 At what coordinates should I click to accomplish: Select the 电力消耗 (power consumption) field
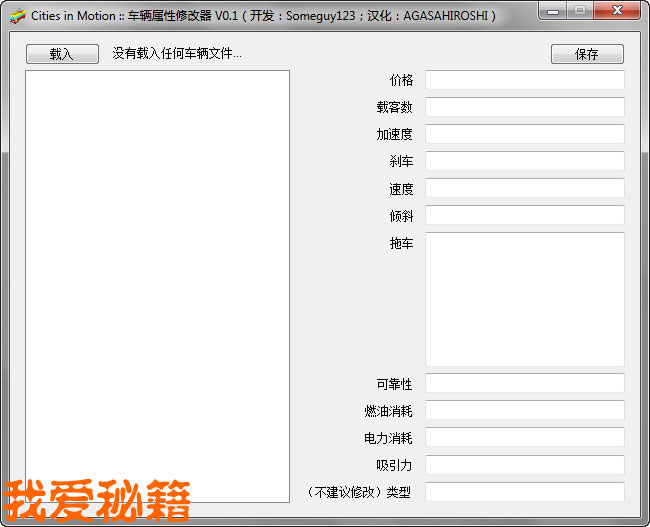tap(524, 437)
